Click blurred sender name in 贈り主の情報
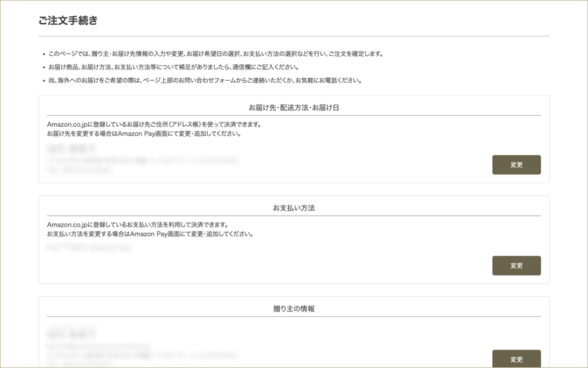The image size is (588, 368). (x=70, y=333)
